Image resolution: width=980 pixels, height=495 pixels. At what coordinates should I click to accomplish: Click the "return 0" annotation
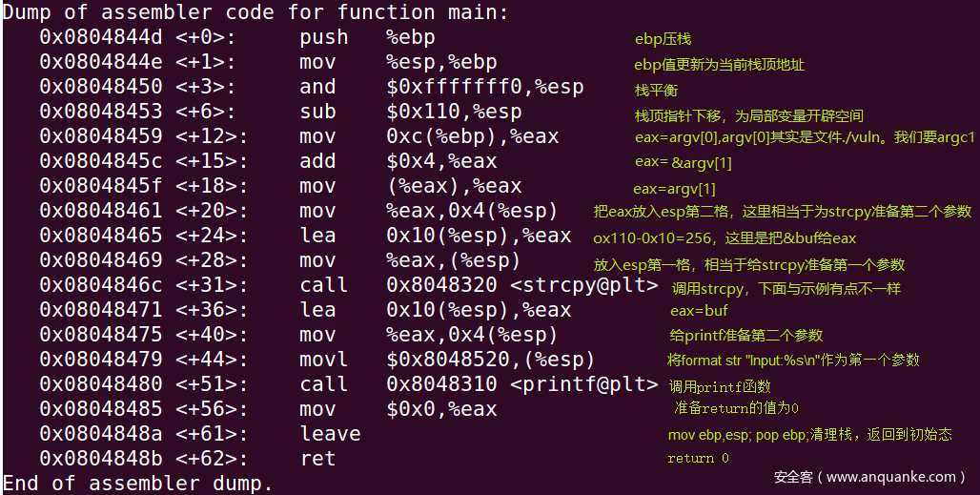(x=698, y=459)
